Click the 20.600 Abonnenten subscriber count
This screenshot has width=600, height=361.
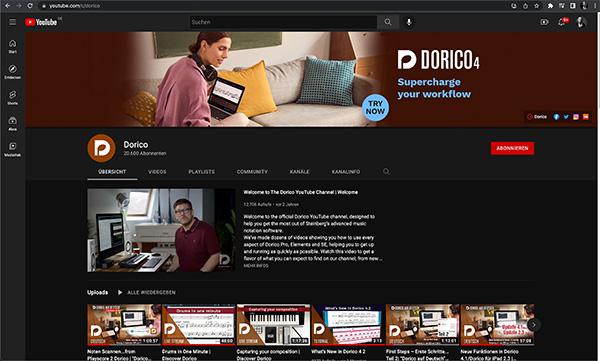145,154
